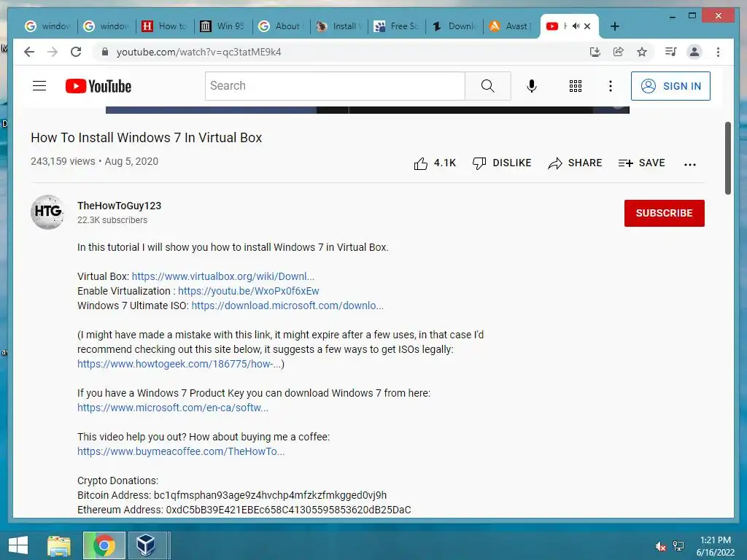Open File Explorer from the taskbar

pyautogui.click(x=59, y=545)
